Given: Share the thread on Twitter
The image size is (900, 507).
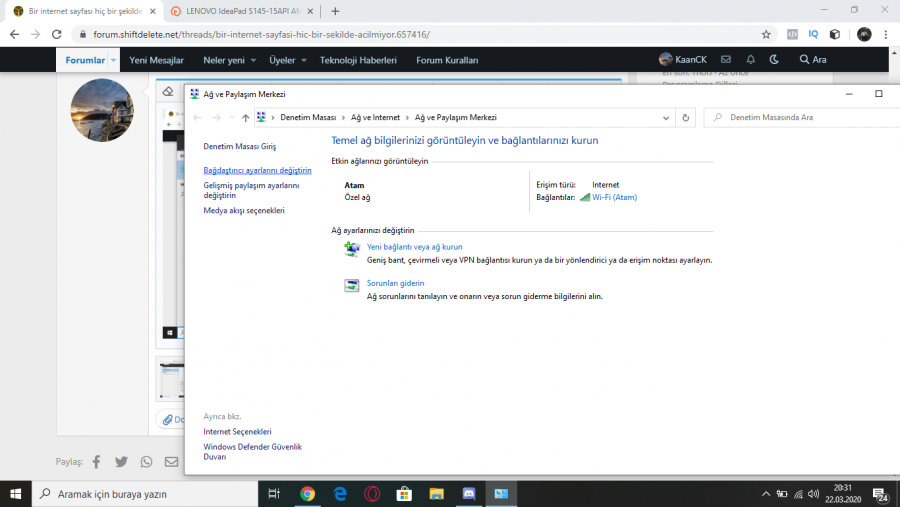Looking at the screenshot, I should click(x=121, y=462).
